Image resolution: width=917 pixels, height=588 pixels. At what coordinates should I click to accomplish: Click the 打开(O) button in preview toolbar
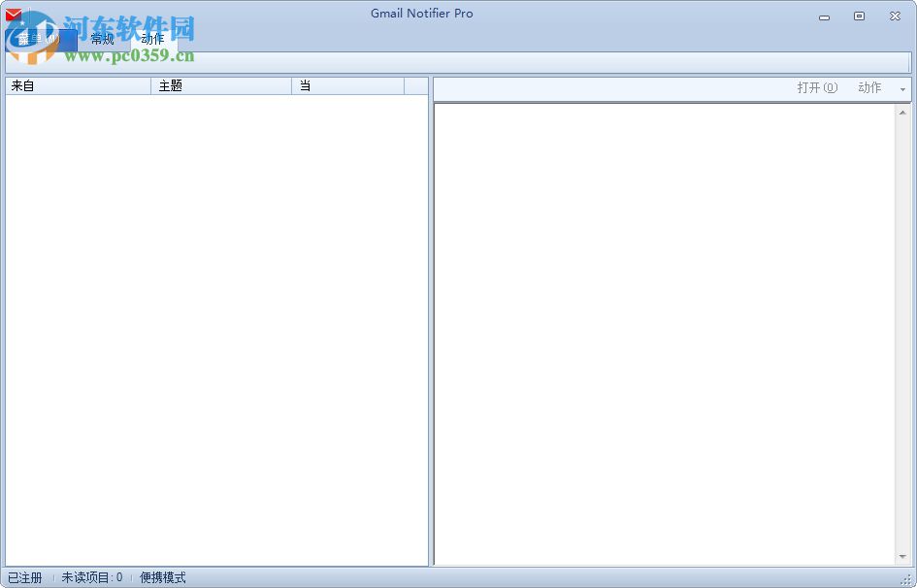(817, 87)
